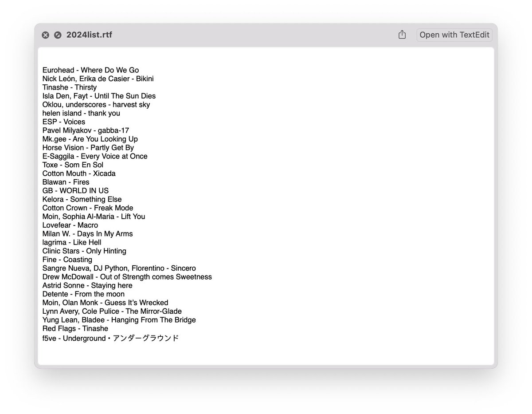Click the line 'f5ve - Underground・アンダーグラウンド'
Viewport: 532px width, 414px height.
110,338
